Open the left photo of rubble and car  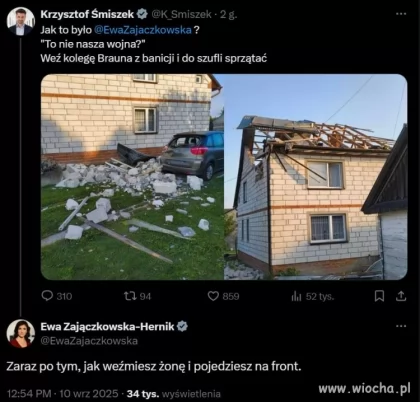[x=132, y=177]
